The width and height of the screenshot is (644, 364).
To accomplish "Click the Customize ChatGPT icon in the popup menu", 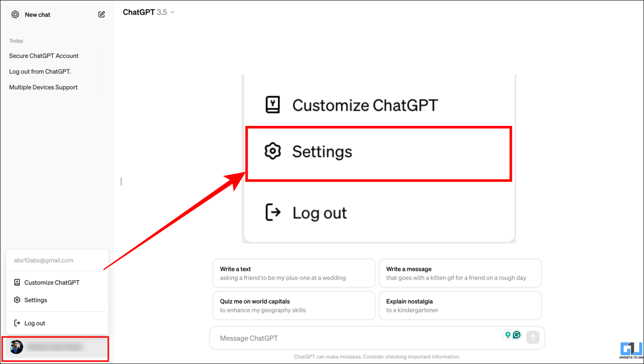I will 17,282.
